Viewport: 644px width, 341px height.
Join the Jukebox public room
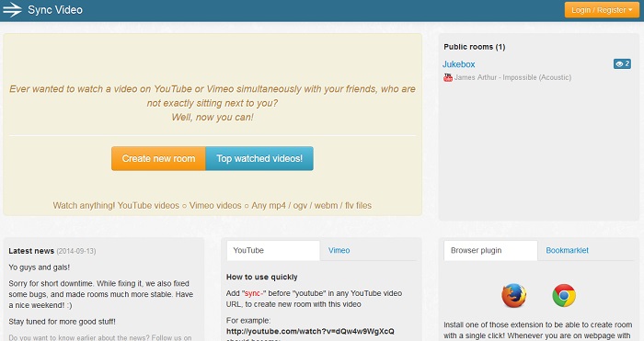(x=458, y=64)
